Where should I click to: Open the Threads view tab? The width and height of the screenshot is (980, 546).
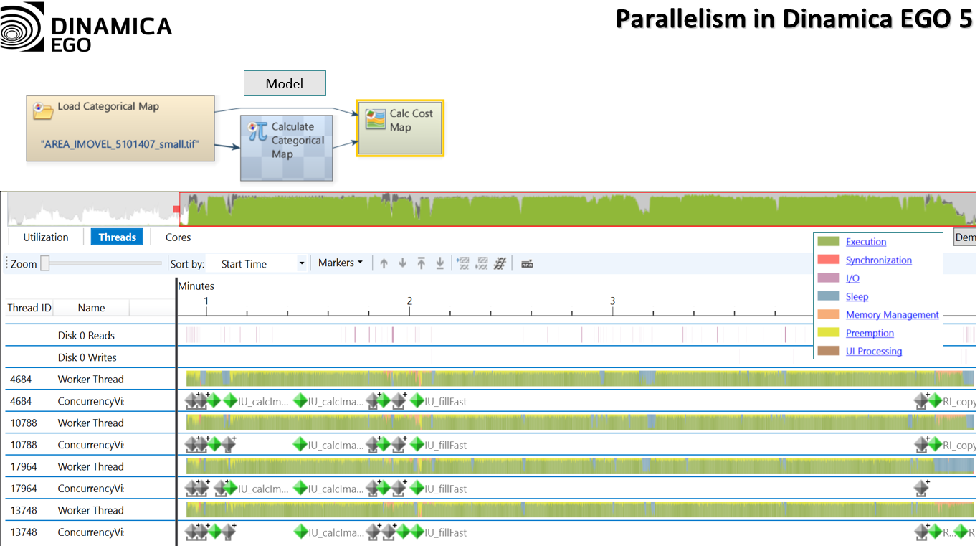tap(117, 237)
